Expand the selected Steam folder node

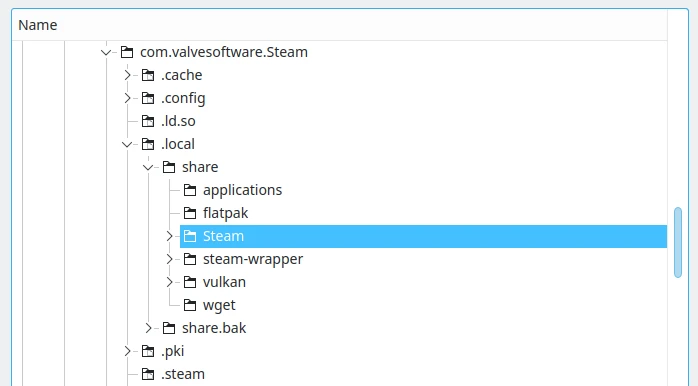(x=169, y=236)
